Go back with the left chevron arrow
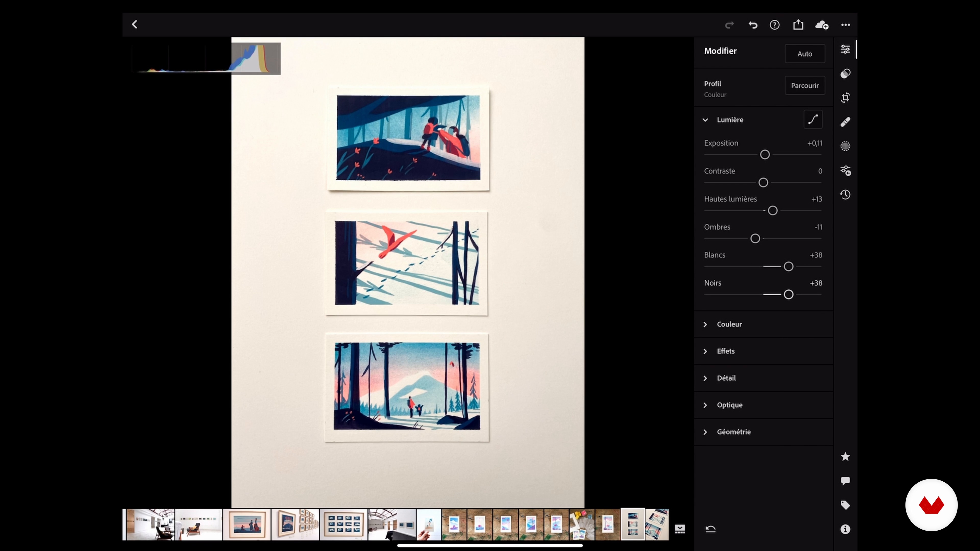980x551 pixels. (135, 24)
